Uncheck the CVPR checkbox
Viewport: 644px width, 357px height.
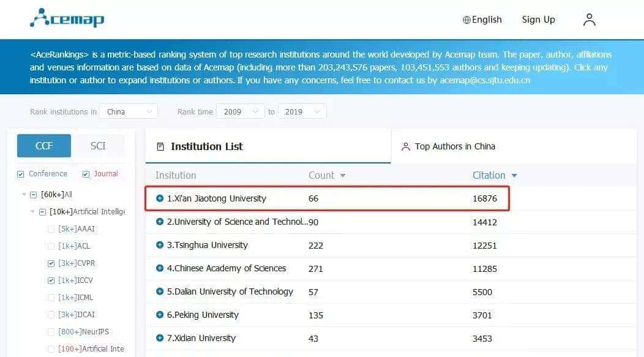[51, 263]
